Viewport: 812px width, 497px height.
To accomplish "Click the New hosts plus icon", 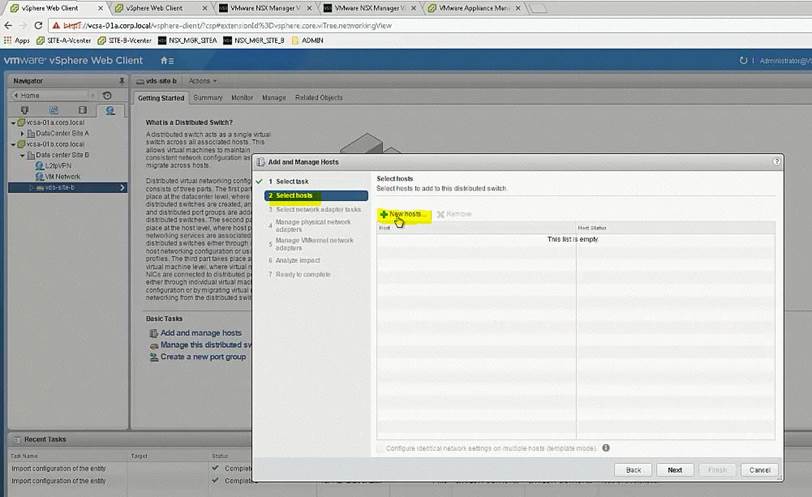I will 384,215.
